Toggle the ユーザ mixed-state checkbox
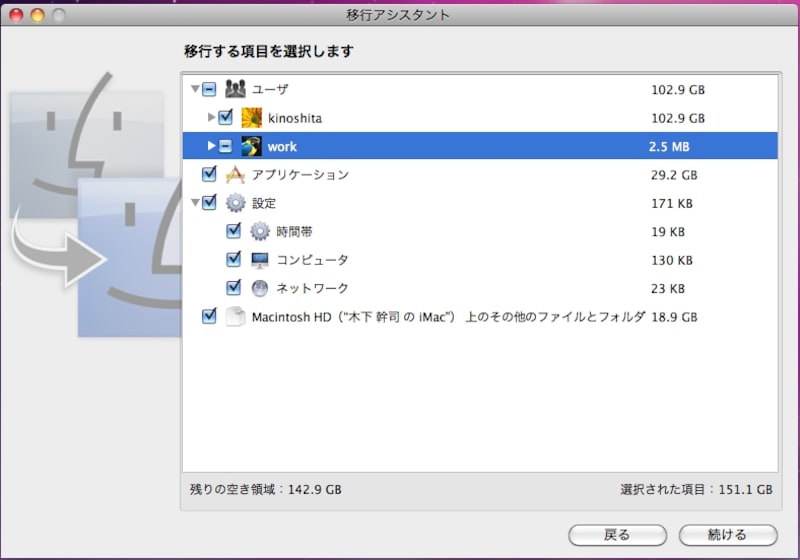 coord(209,90)
